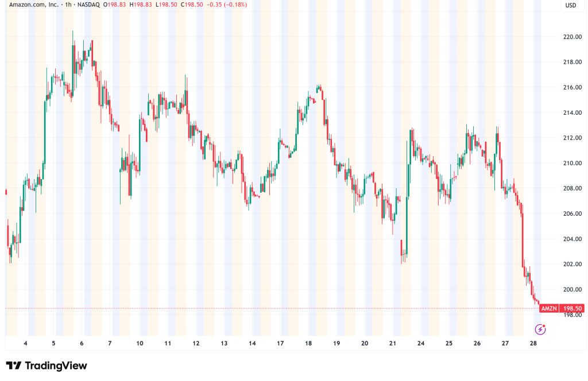This screenshot has width=588, height=381.
Task: Click the purple lightning event icon
Action: pyautogui.click(x=540, y=329)
